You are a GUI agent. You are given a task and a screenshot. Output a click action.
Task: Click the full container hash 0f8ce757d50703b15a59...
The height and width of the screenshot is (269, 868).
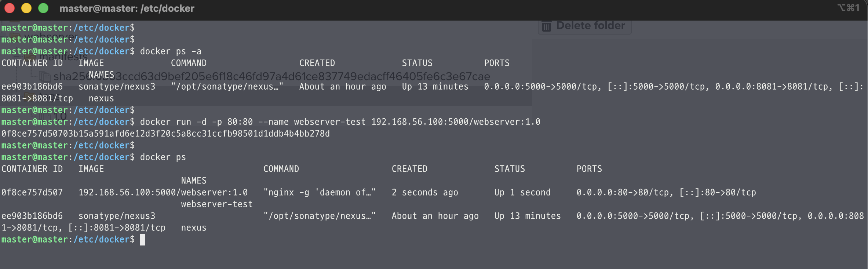(166, 134)
